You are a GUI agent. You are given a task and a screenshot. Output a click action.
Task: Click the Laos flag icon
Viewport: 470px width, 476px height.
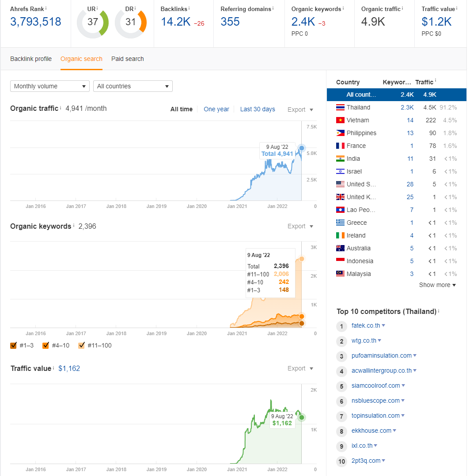point(340,210)
